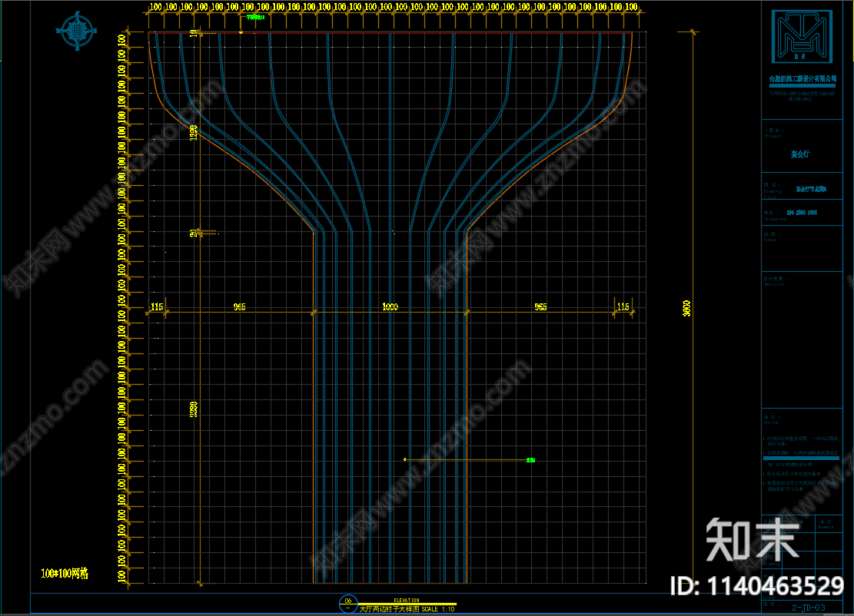Click the drawing number circle labeled 06
Image resolution: width=854 pixels, height=616 pixels.
pos(348,604)
